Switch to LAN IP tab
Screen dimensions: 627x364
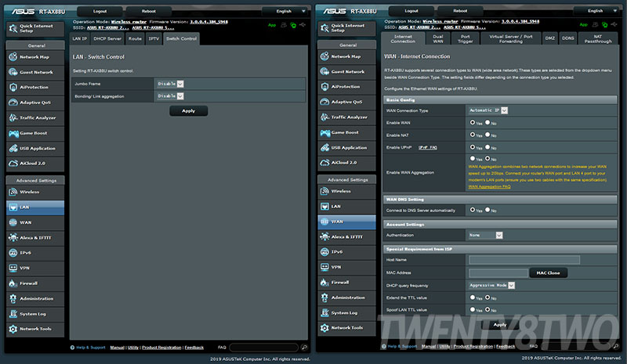pos(80,39)
